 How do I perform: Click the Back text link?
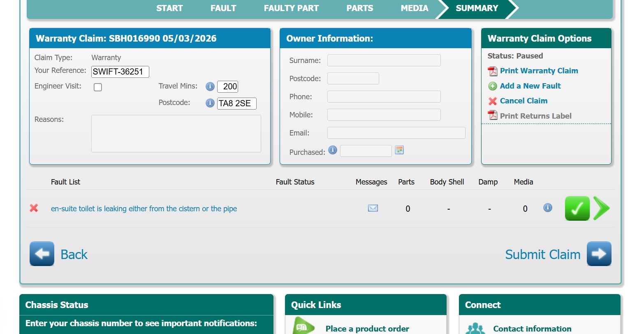coord(74,255)
